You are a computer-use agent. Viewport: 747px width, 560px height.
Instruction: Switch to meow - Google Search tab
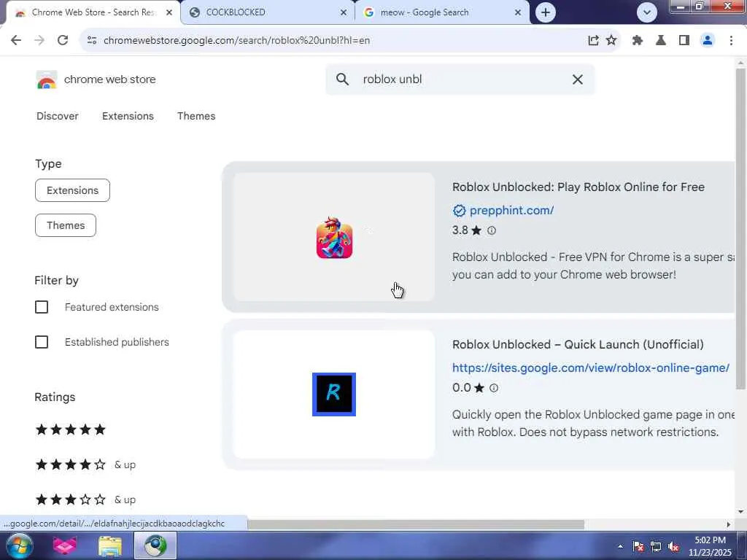(x=443, y=13)
